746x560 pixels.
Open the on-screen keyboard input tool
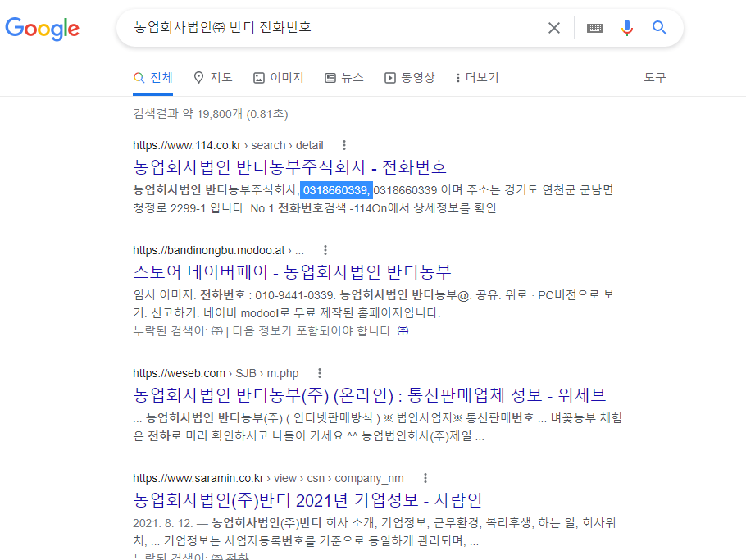594,28
